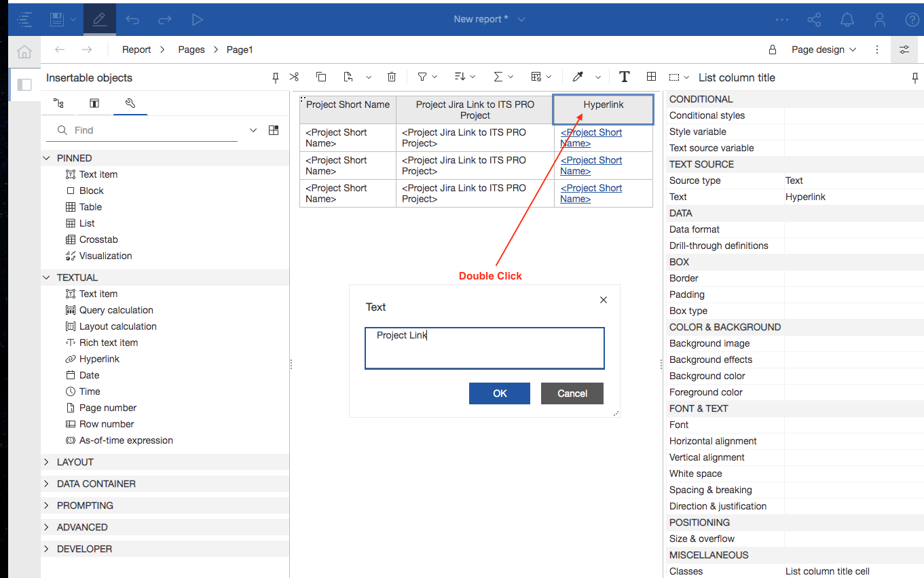The width and height of the screenshot is (924, 578).
Task: Switch to the Data items tab
Action: (94, 104)
